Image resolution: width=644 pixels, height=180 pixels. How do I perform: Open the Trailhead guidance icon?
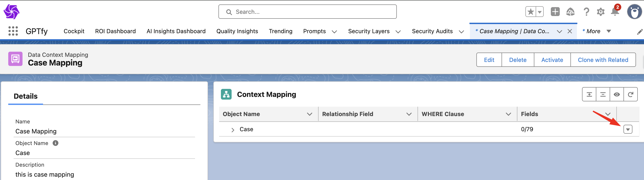(570, 12)
